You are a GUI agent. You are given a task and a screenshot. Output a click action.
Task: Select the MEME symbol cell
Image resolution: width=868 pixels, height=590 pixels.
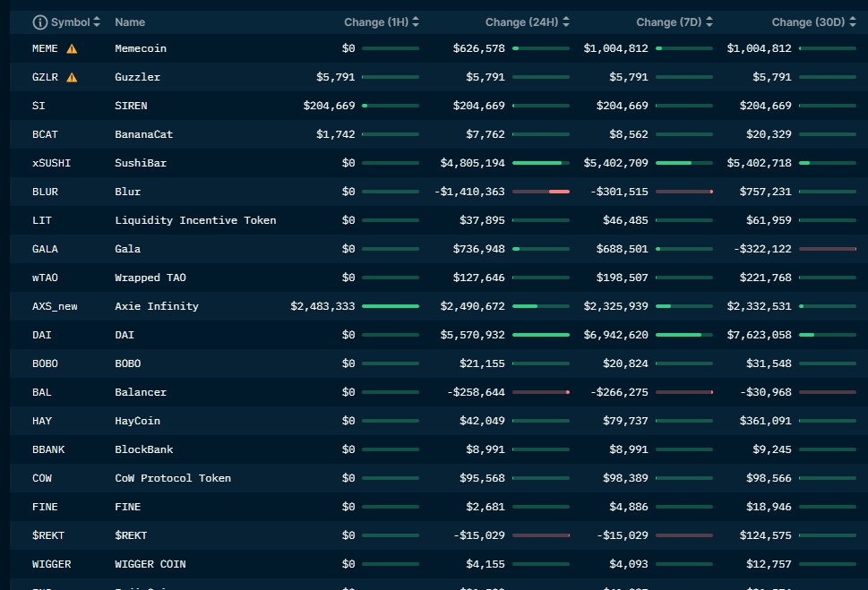(45, 48)
